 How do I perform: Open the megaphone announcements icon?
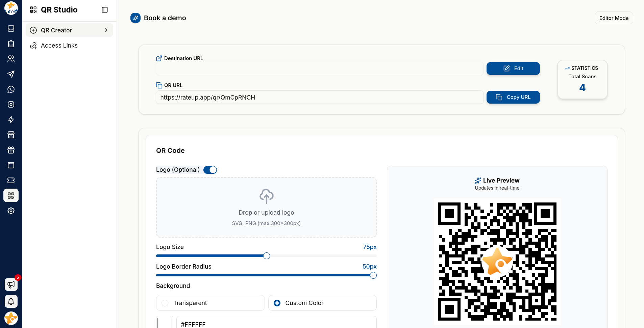pos(11,284)
